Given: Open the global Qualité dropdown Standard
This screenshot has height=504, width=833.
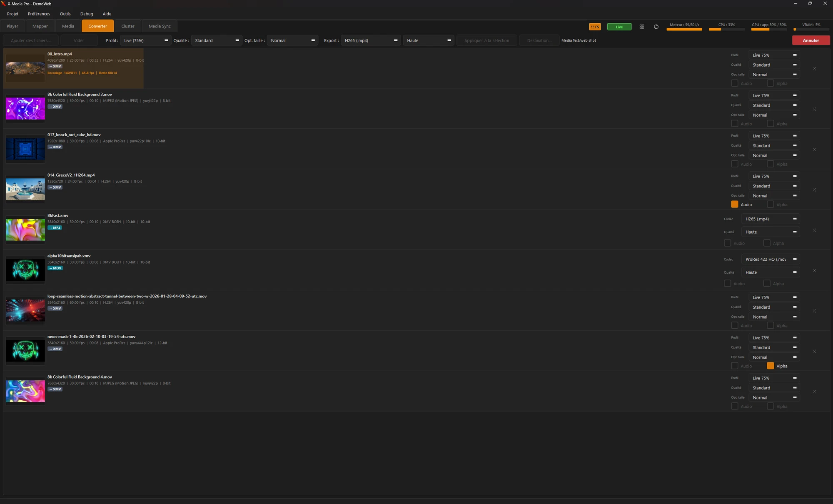Looking at the screenshot, I should pos(217,40).
